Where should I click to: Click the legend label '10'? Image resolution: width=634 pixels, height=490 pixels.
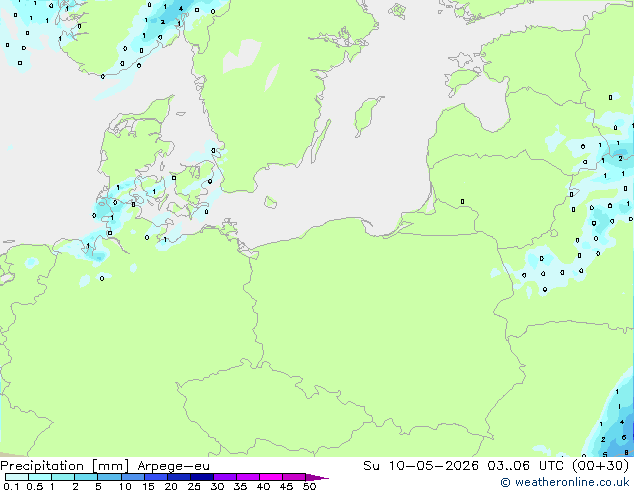[x=125, y=486]
